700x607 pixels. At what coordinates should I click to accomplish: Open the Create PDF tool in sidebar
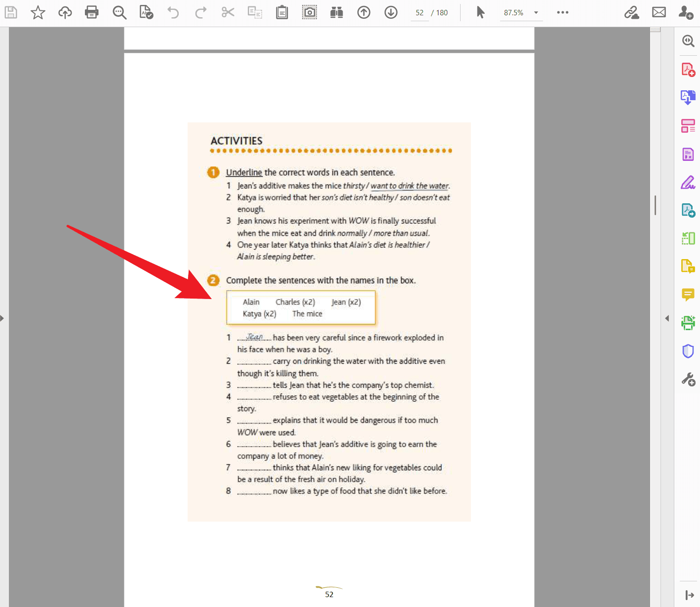click(x=688, y=70)
